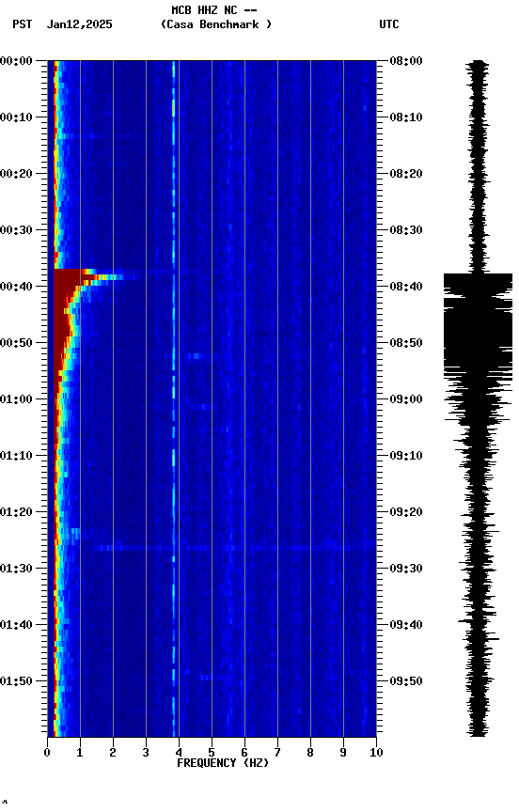Screen dimensions: 519x812
Task: Click the frequency axis tick '8'
Action: [x=310, y=754]
